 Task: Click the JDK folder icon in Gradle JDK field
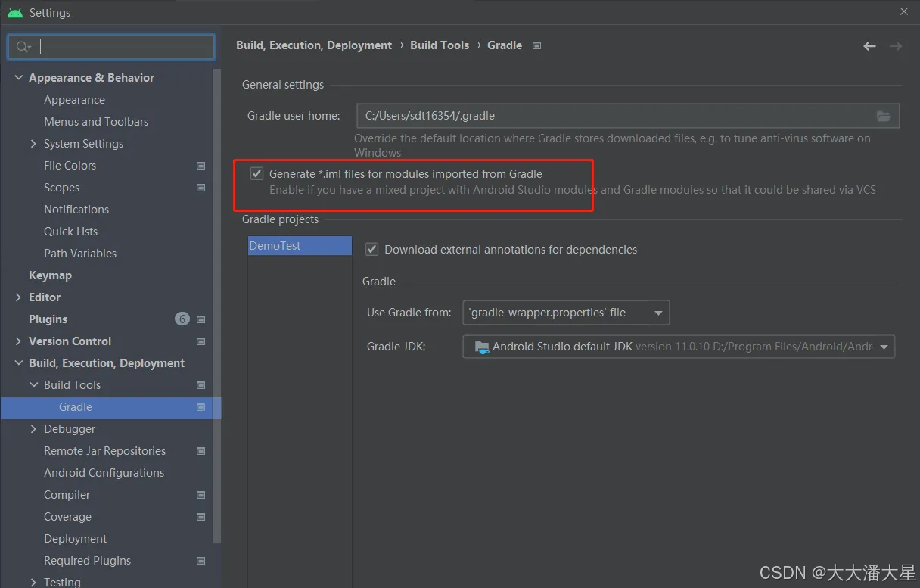482,347
